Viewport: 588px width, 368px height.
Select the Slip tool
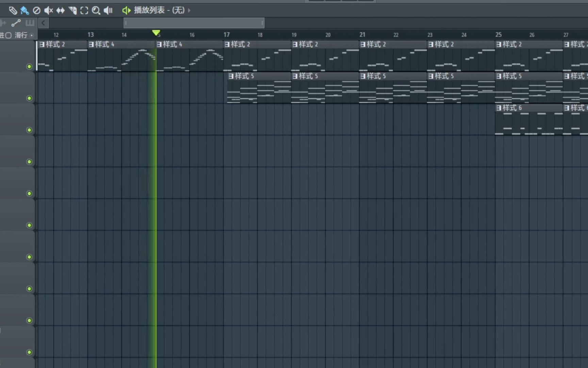[61, 11]
